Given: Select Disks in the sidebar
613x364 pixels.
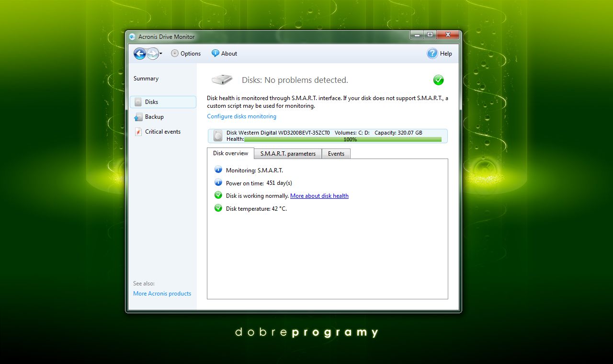Looking at the screenshot, I should [x=163, y=102].
